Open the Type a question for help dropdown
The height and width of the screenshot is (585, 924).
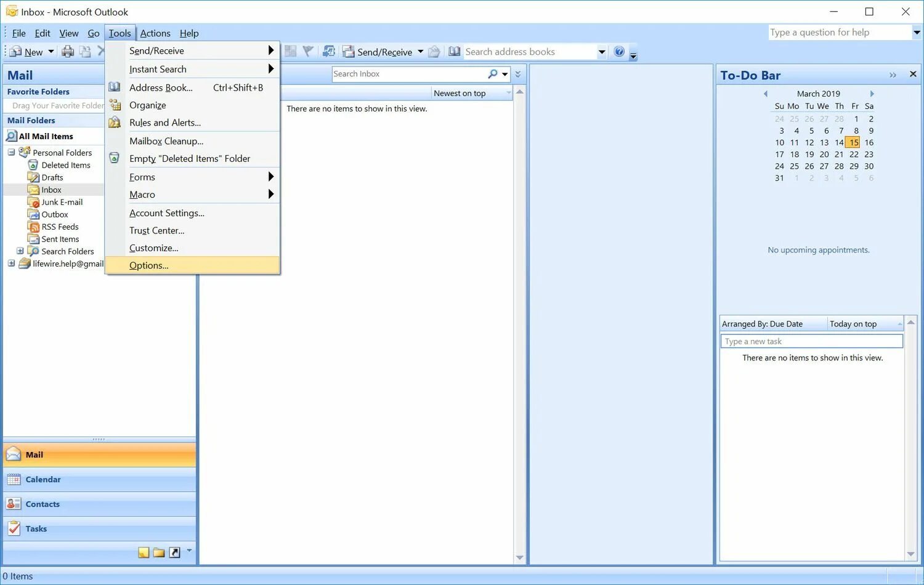click(917, 32)
